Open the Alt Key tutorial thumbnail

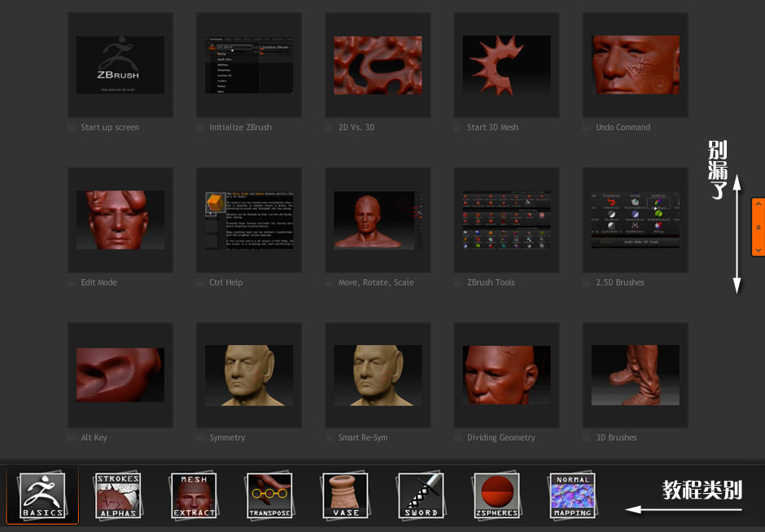[x=120, y=375]
